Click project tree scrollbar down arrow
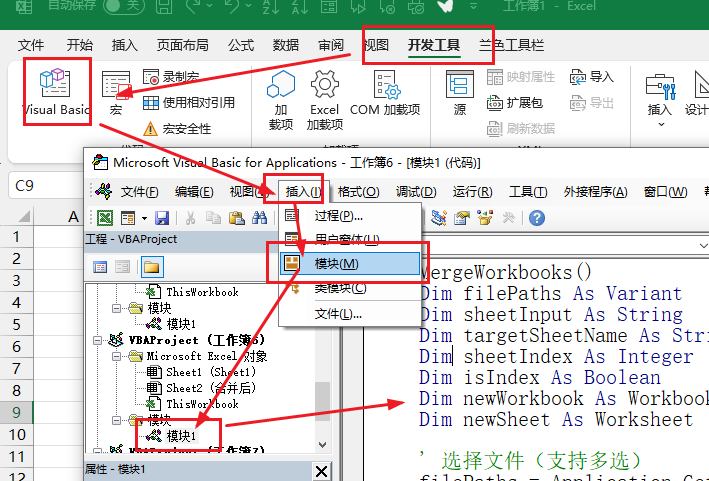Image resolution: width=709 pixels, height=481 pixels. (322, 444)
